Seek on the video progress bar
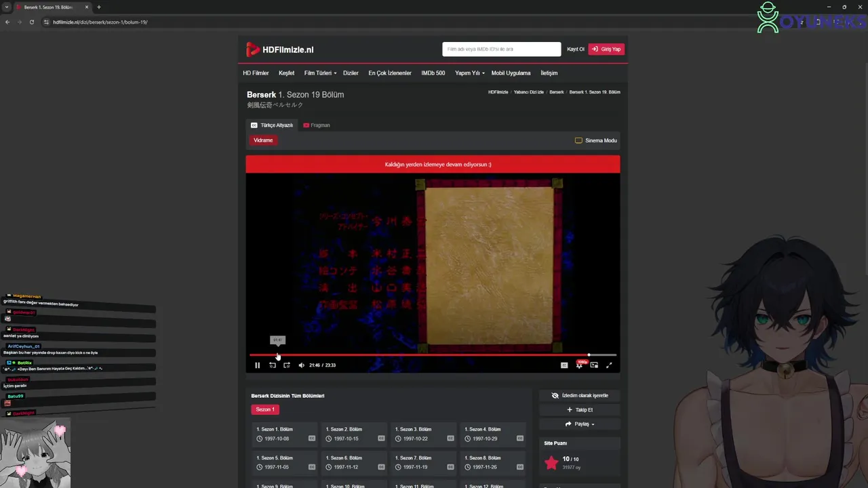Viewport: 868px width, 488px height. coord(433,355)
